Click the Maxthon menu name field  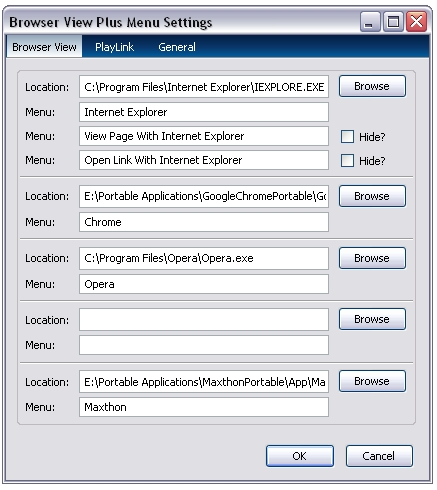click(204, 407)
